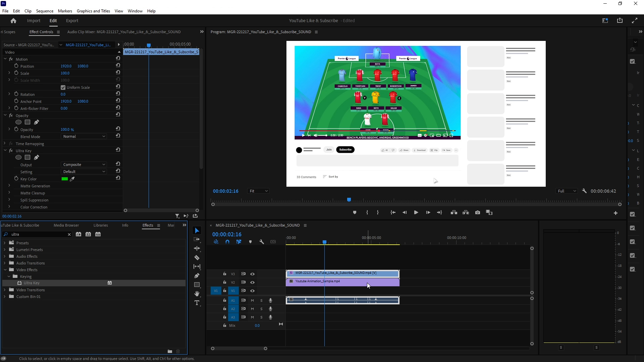This screenshot has width=644, height=362.
Task: Add a marker in the Program monitor
Action: pos(355,212)
